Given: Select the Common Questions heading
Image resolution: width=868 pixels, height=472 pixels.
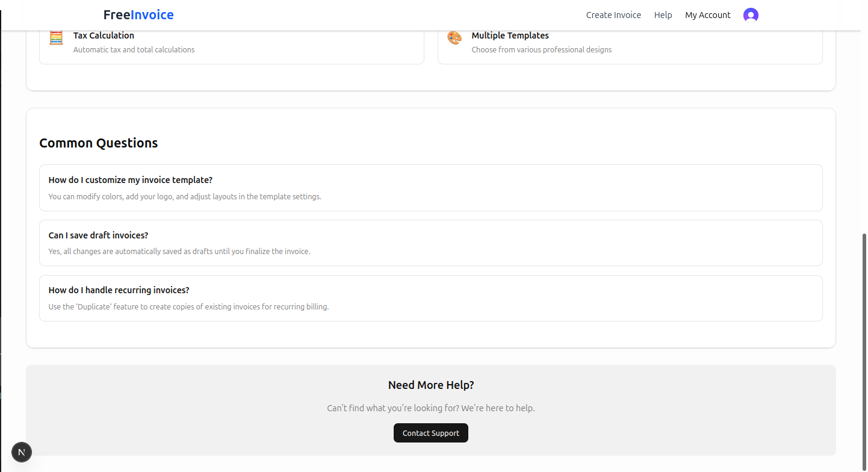Looking at the screenshot, I should point(98,143).
